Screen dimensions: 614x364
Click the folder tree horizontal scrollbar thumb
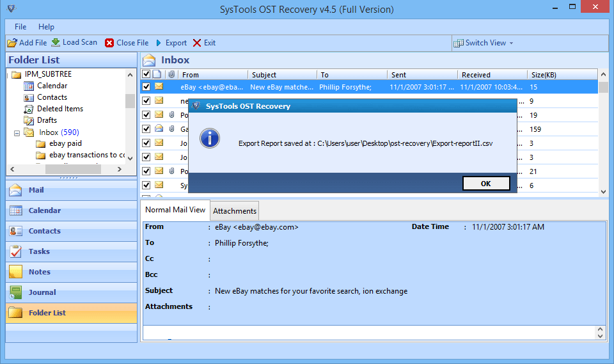click(73, 170)
